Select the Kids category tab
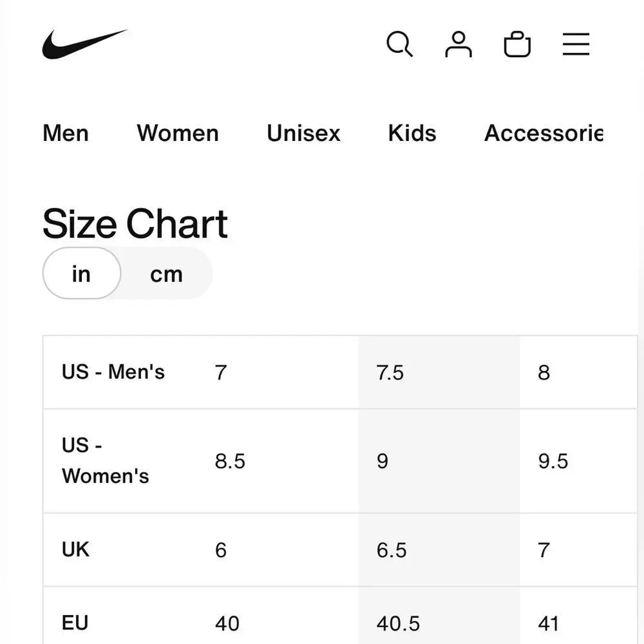The height and width of the screenshot is (644, 644). (412, 133)
